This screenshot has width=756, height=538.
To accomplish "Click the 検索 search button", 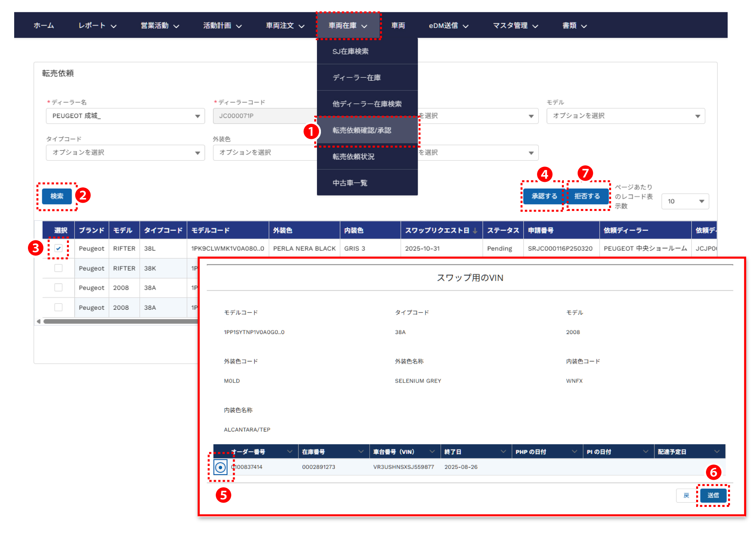I will coord(57,196).
